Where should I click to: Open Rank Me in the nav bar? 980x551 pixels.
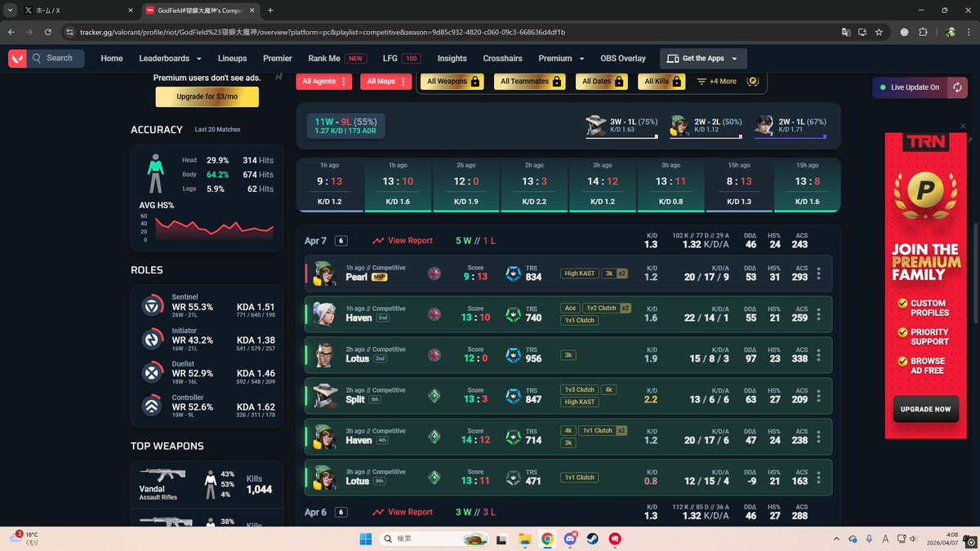pyautogui.click(x=336, y=58)
